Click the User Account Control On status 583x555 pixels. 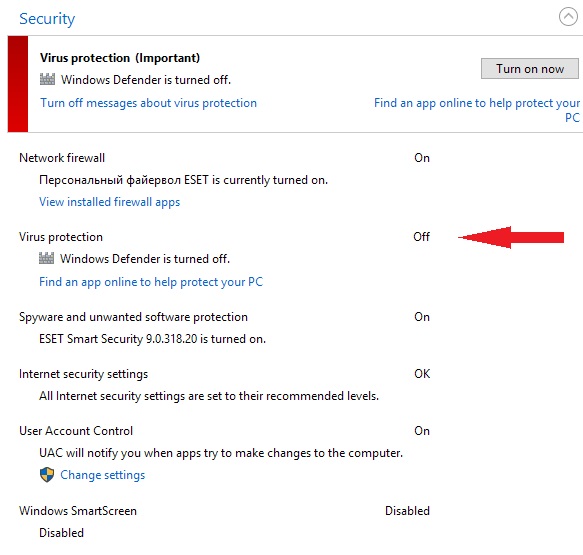click(x=422, y=431)
